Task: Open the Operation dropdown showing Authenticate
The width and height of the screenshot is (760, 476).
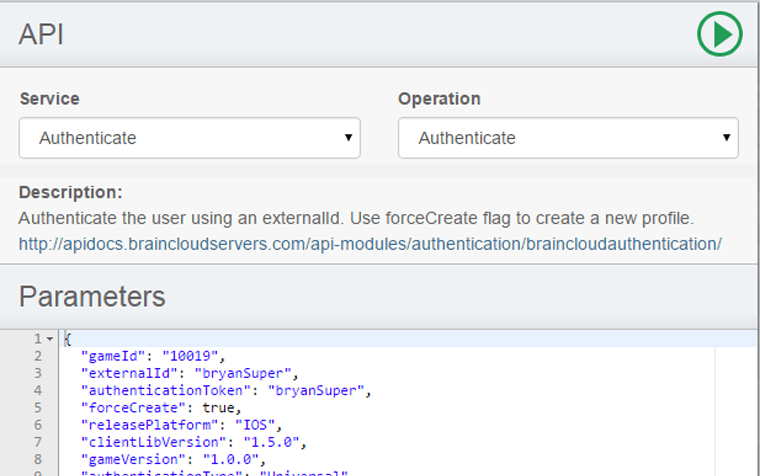Action: [x=568, y=138]
